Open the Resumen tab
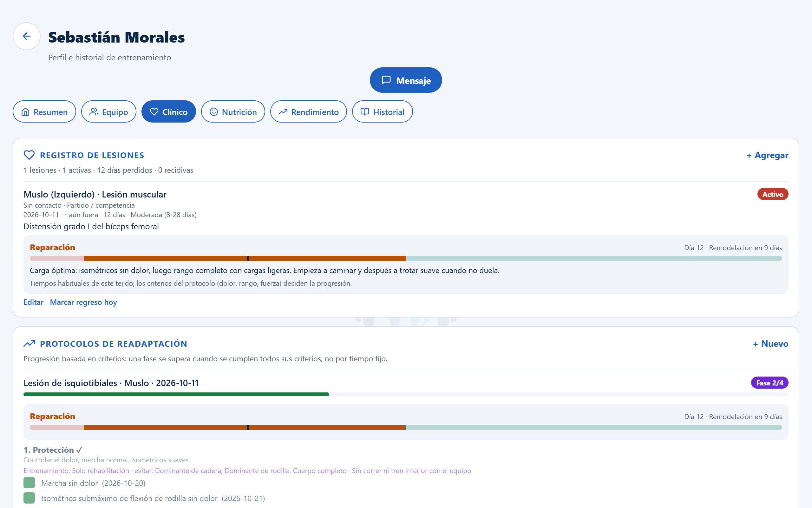812x508 pixels. [x=44, y=111]
